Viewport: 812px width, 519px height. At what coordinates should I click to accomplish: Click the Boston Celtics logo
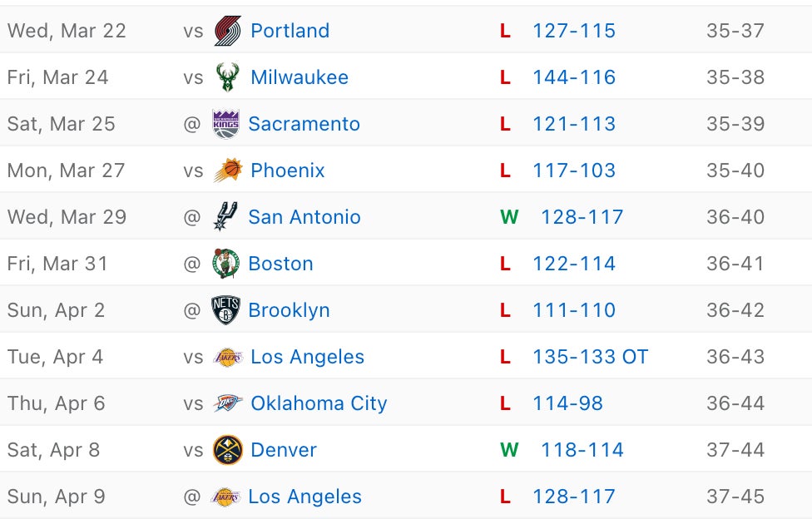point(225,264)
